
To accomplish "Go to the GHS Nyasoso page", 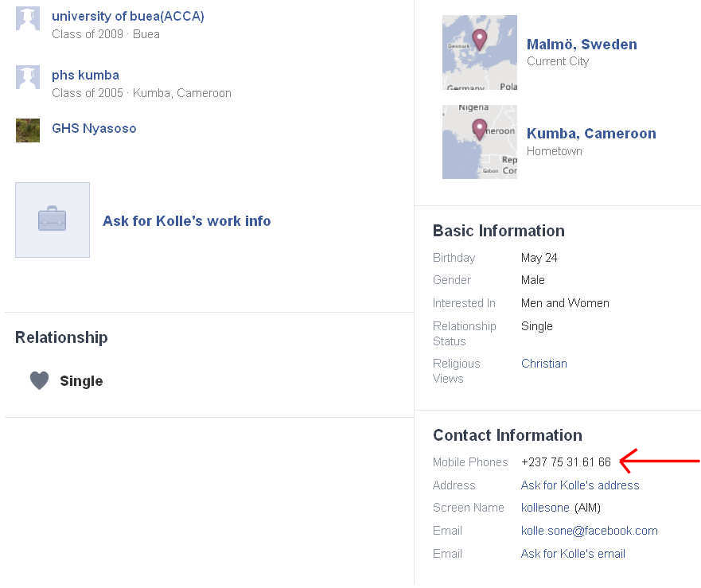I will (x=94, y=128).
